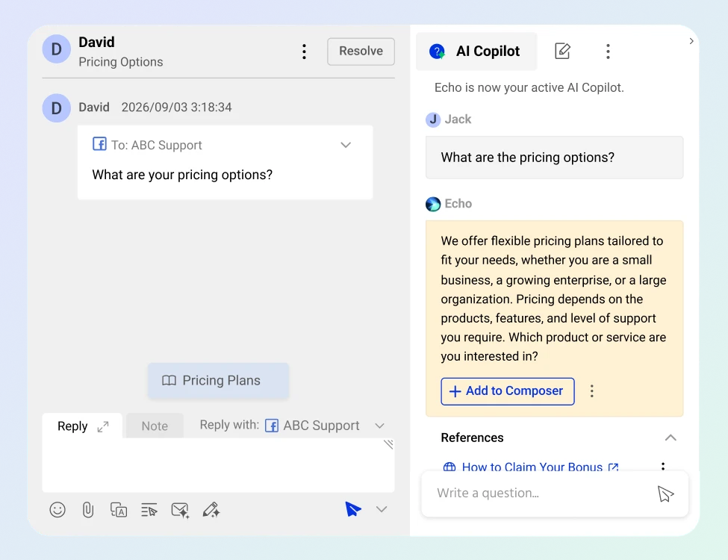The image size is (728, 560).
Task: Open conversation more options next to Resolve
Action: pos(304,52)
